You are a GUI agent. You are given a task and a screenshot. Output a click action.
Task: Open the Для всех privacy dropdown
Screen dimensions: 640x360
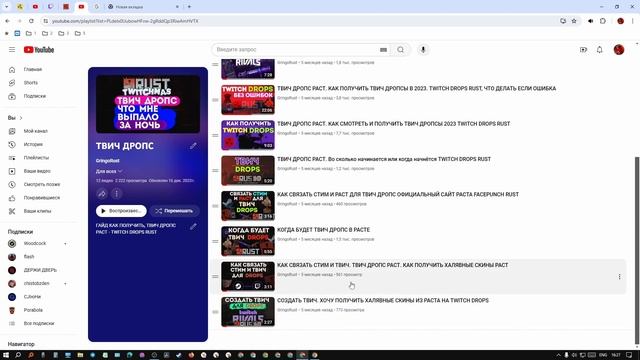(109, 171)
